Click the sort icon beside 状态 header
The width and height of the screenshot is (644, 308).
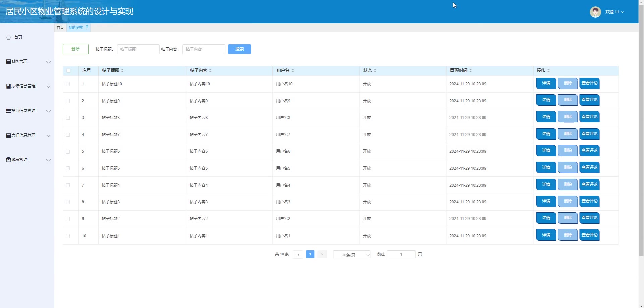pos(375,71)
